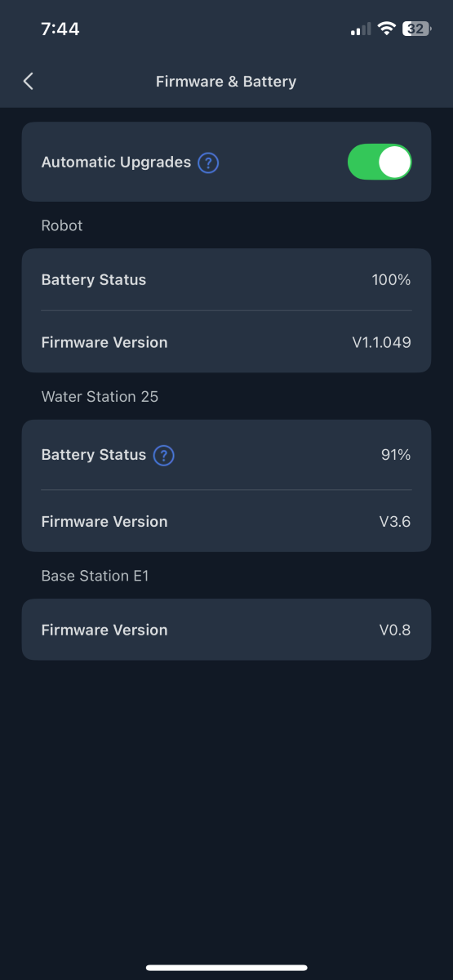The height and width of the screenshot is (980, 453).
Task: Tap the home indicator bar at bottom
Action: pos(226,968)
